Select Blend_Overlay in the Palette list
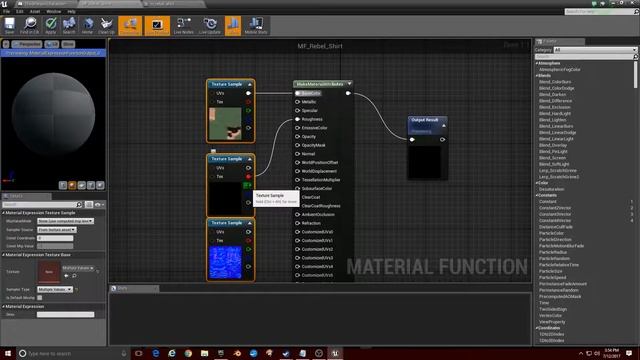 pyautogui.click(x=553, y=145)
